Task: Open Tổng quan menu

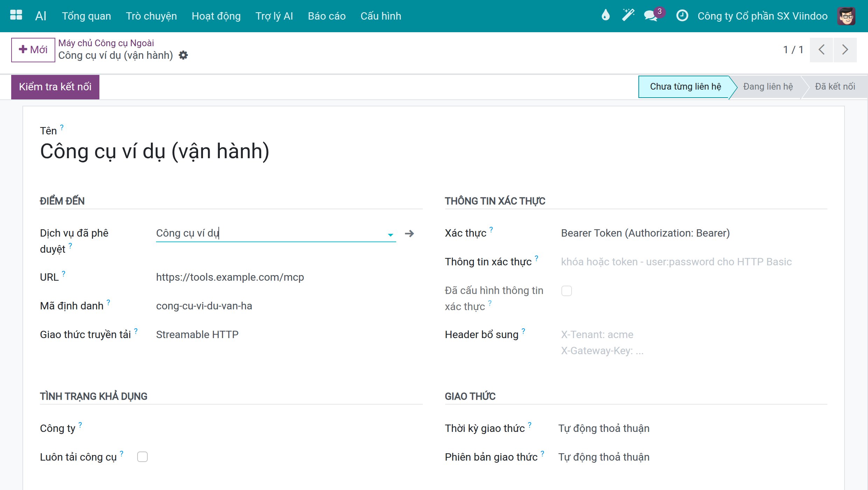Action: coord(86,16)
